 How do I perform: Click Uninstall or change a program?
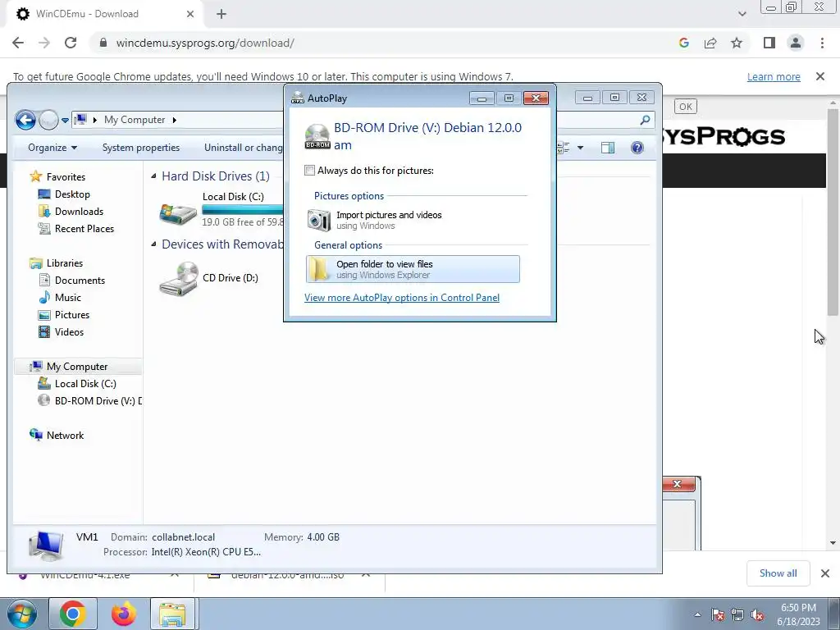[243, 148]
